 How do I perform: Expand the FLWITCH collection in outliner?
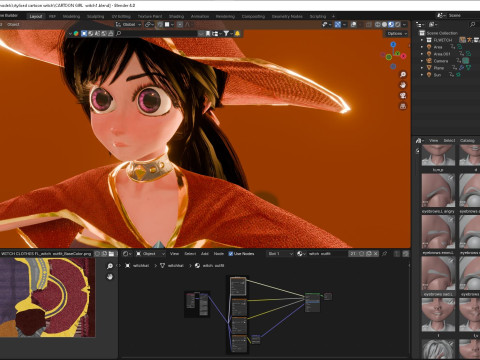[422, 40]
